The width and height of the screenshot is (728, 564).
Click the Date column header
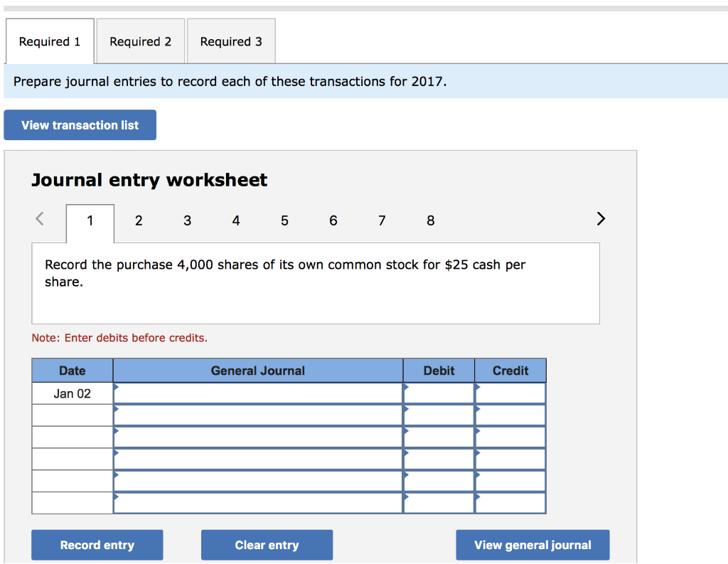(73, 371)
